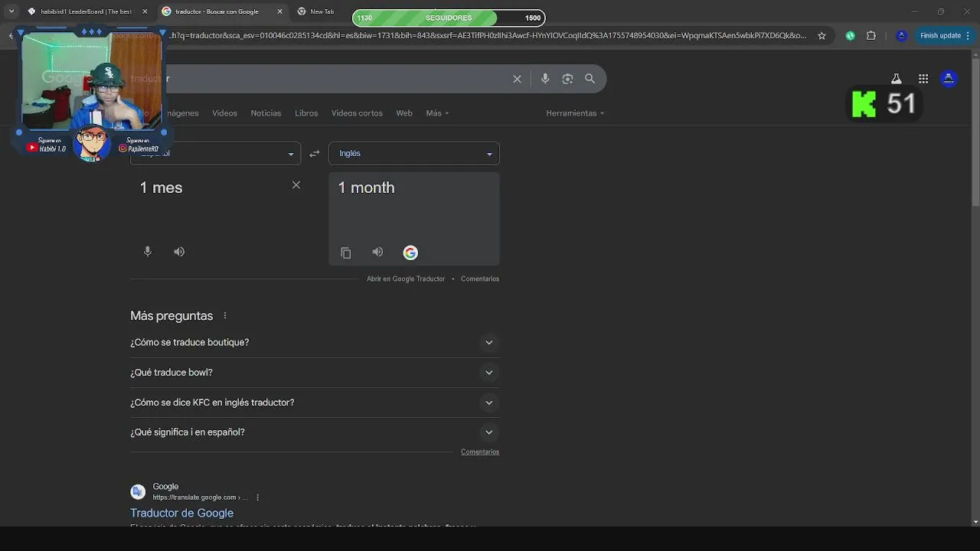Click the translated text '1 month'
The image size is (980, 551).
pyautogui.click(x=366, y=187)
